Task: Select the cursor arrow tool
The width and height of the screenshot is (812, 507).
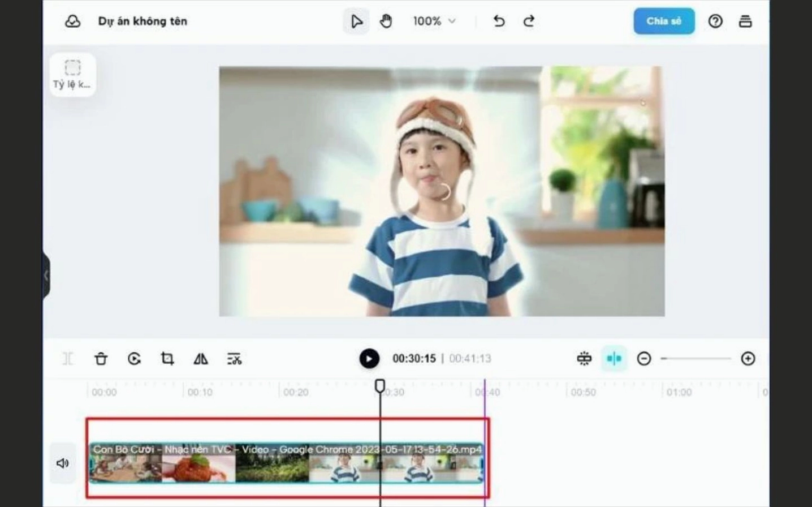Action: click(356, 21)
